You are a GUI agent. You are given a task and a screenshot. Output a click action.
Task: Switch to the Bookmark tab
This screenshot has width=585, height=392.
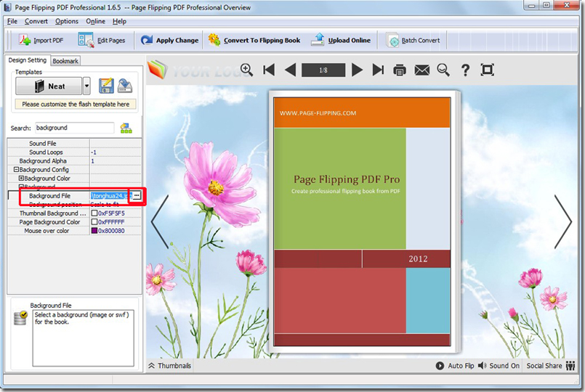pos(65,61)
